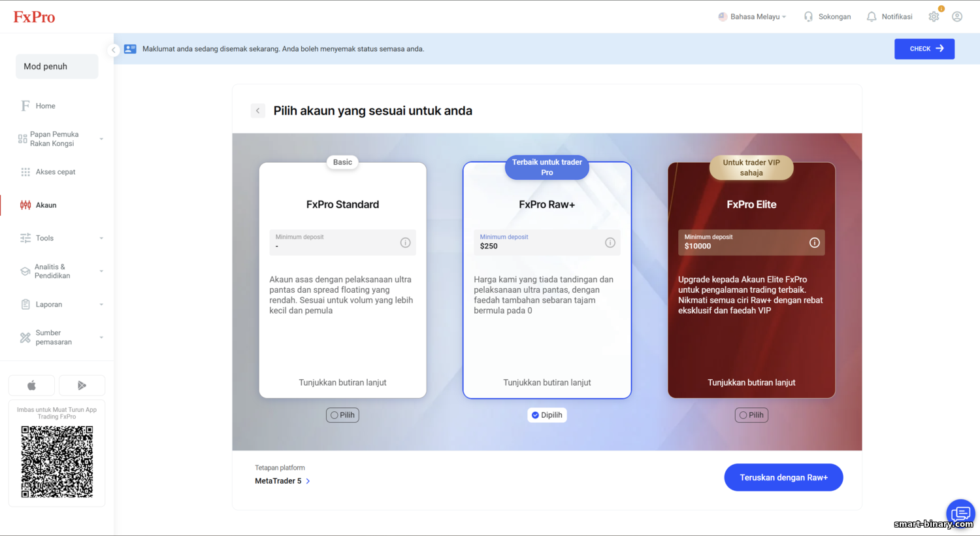Show FxPro Standard minimum deposit info
The image size is (980, 536).
tap(405, 243)
